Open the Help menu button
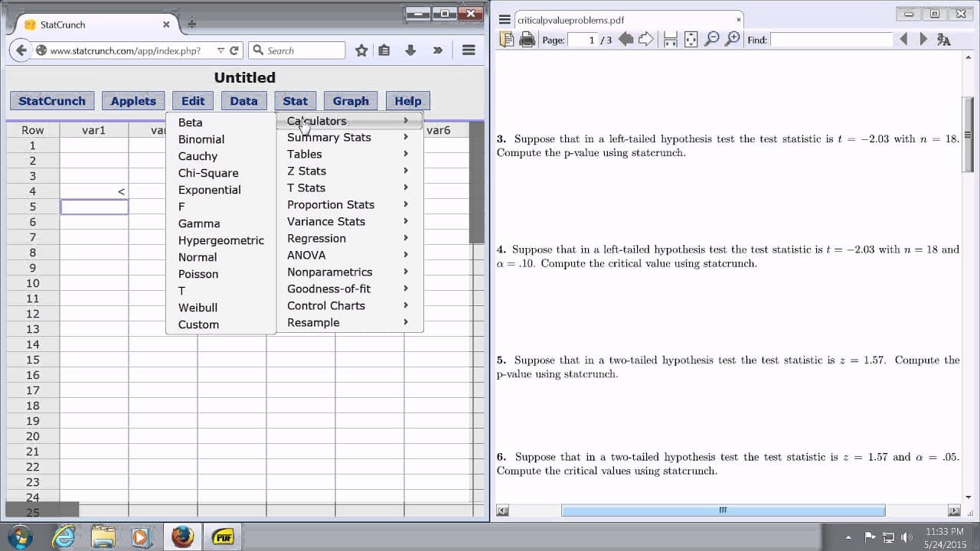This screenshot has height=551, width=980. pyautogui.click(x=408, y=101)
